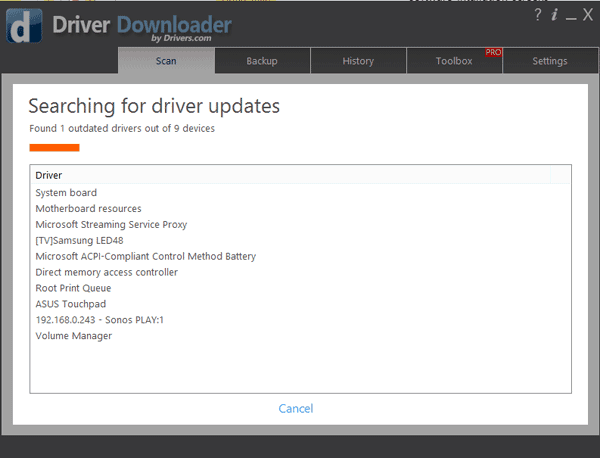The height and width of the screenshot is (458, 600).
Task: Open the Backup tab
Action: coord(262,60)
